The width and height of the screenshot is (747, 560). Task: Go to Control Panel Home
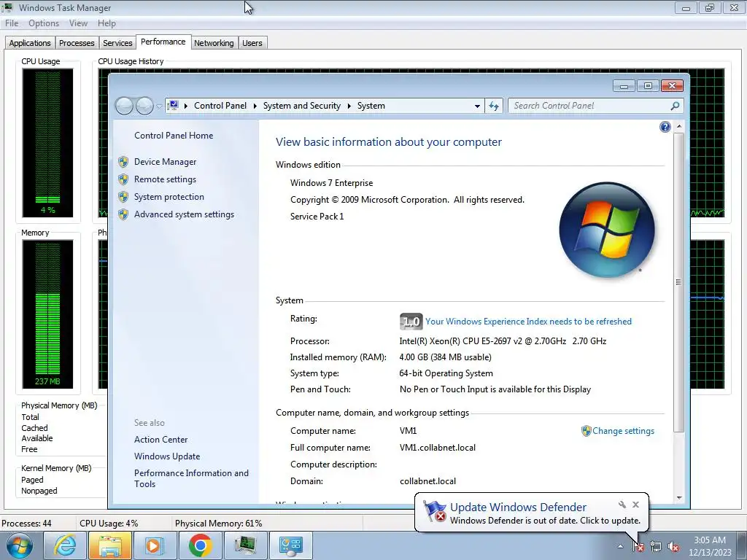click(x=174, y=136)
